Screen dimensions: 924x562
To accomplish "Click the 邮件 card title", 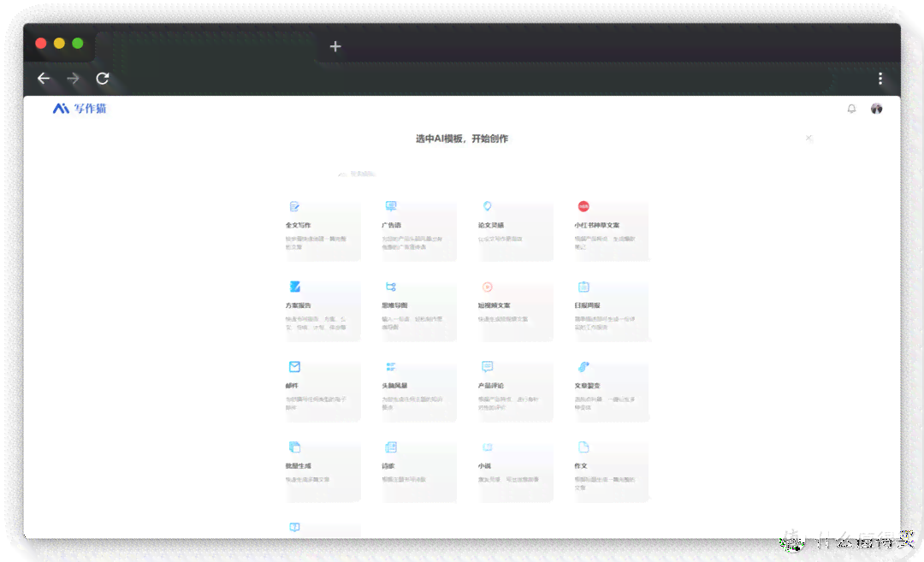I will (x=292, y=385).
